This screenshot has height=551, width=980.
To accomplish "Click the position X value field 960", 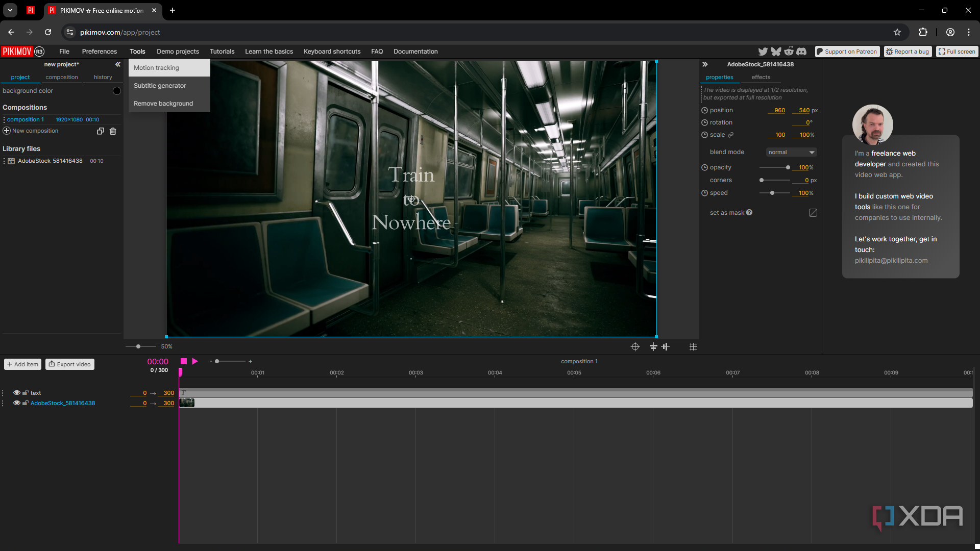I will click(x=777, y=110).
